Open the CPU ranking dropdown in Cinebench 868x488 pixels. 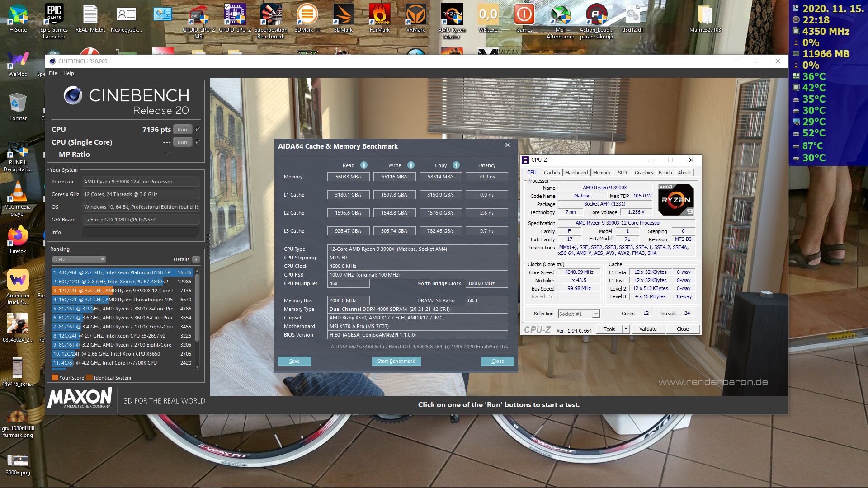coord(79,259)
